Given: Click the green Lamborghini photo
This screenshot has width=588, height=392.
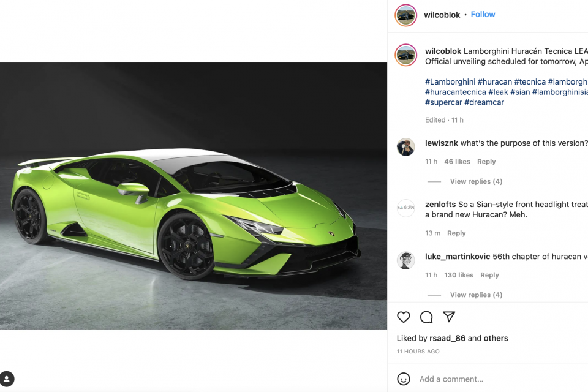Looking at the screenshot, I should (x=194, y=196).
